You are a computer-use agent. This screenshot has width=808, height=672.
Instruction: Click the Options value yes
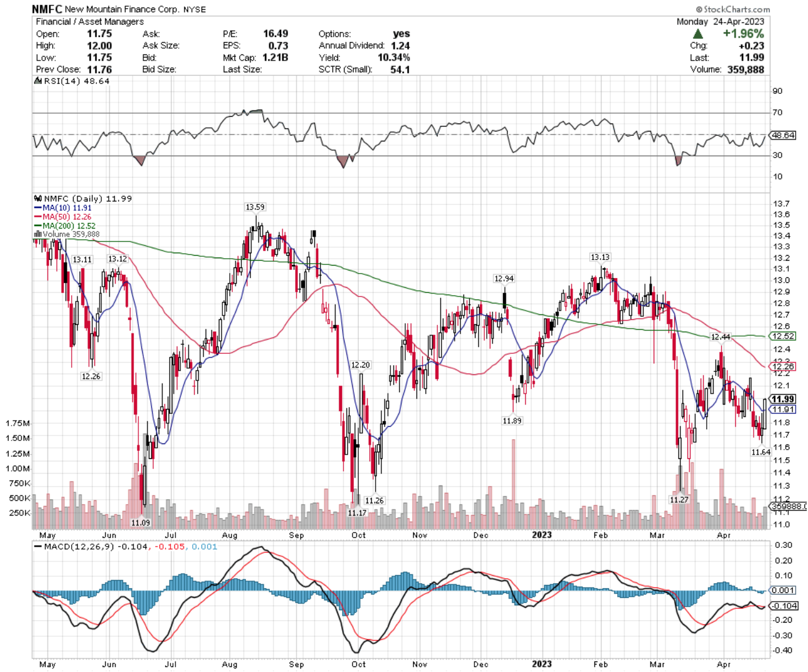pos(402,34)
